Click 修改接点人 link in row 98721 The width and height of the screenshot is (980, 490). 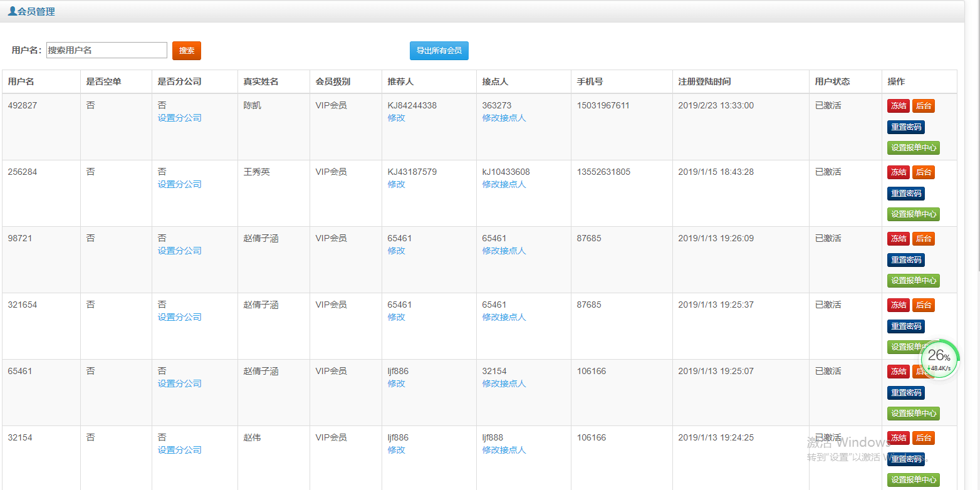click(504, 251)
